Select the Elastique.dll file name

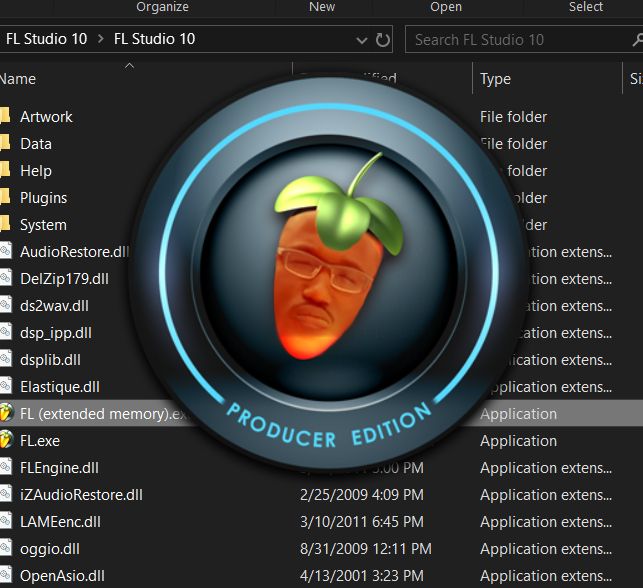(x=60, y=387)
